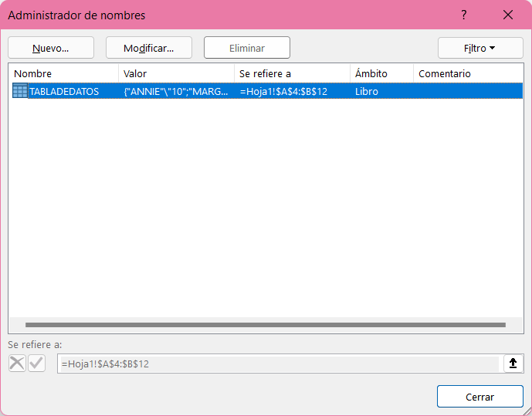The height and width of the screenshot is (416, 532).
Task: Click the Ámbito column header
Action: pyautogui.click(x=381, y=73)
